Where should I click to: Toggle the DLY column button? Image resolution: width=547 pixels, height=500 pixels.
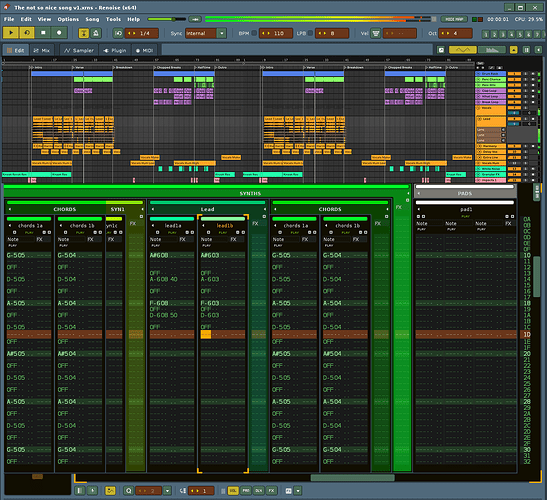pos(258,491)
